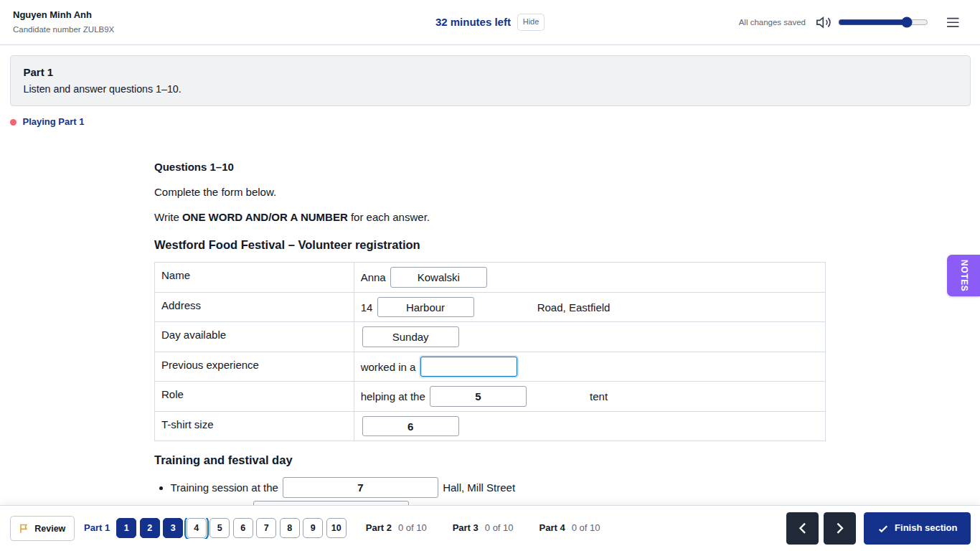Jump to question 4

click(197, 528)
